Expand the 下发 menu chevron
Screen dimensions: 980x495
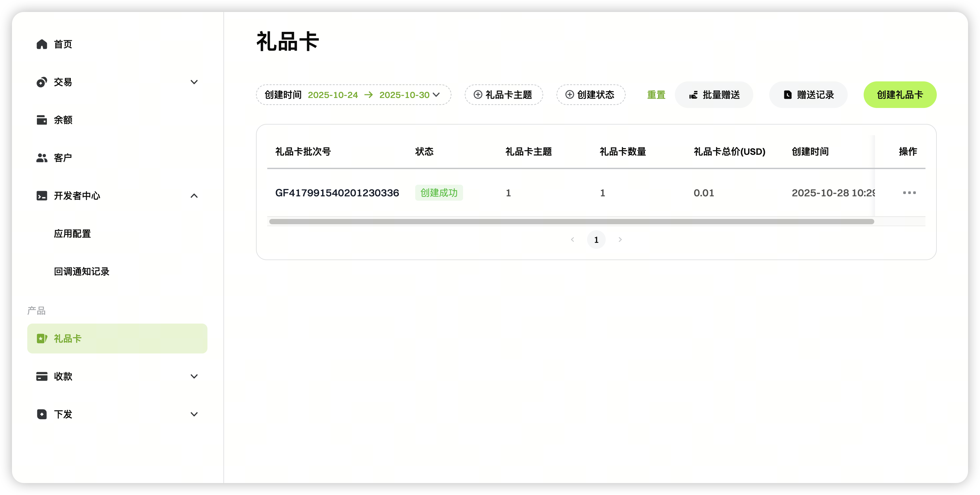tap(194, 414)
